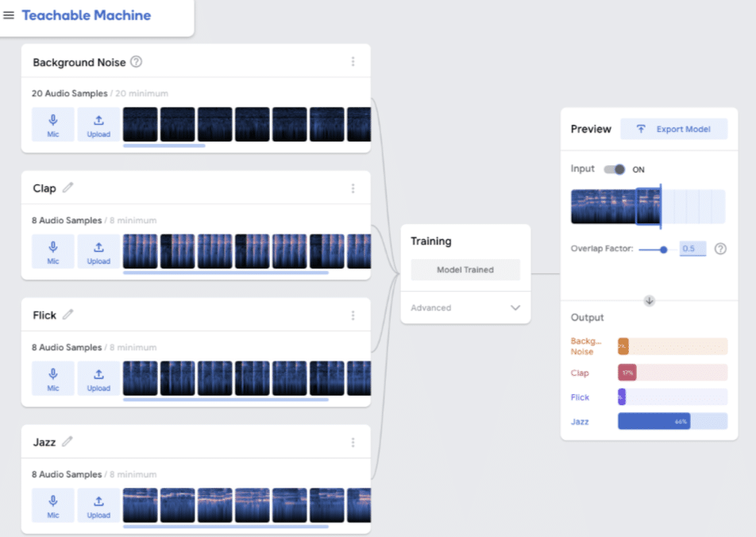Image resolution: width=756 pixels, height=537 pixels.
Task: Click the Clap output confidence bar
Action: pyautogui.click(x=673, y=373)
